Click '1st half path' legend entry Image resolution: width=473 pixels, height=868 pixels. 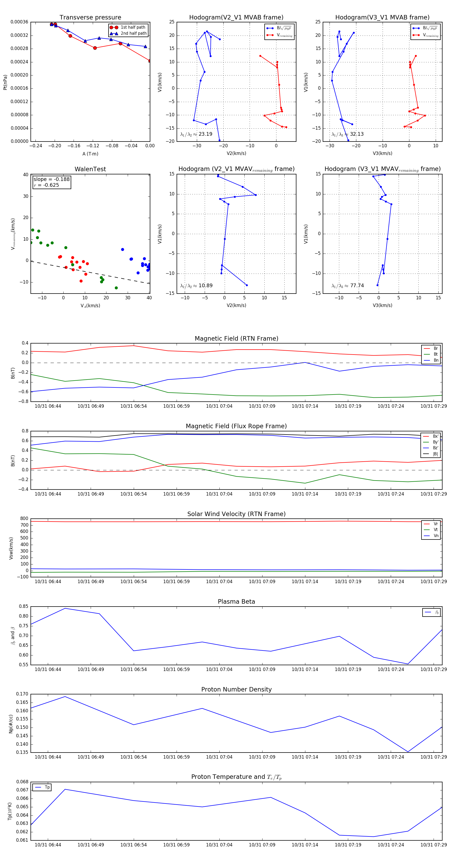(128, 27)
